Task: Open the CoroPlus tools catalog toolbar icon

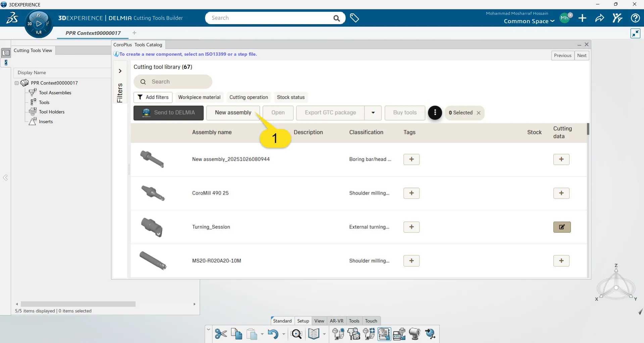Action: coord(384,334)
